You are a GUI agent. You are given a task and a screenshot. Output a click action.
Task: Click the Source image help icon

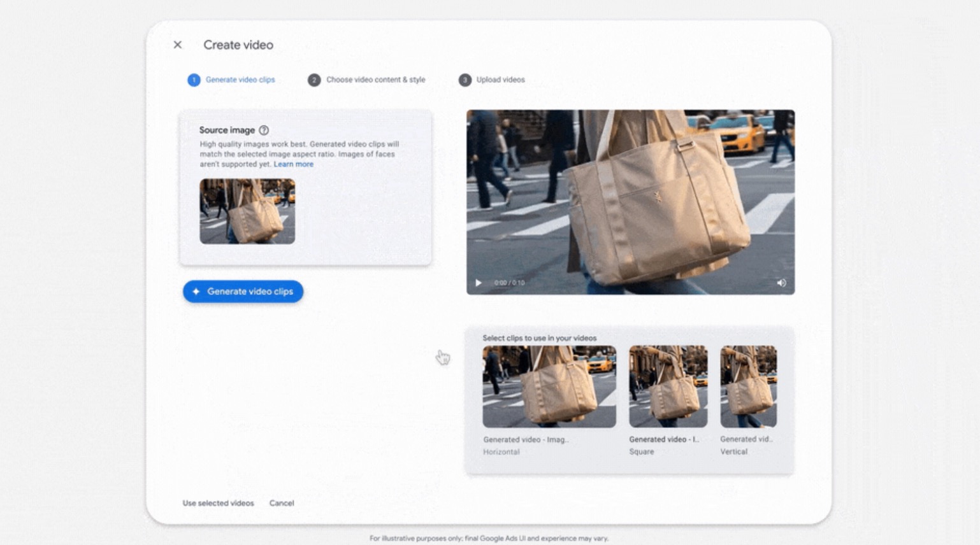pos(264,130)
